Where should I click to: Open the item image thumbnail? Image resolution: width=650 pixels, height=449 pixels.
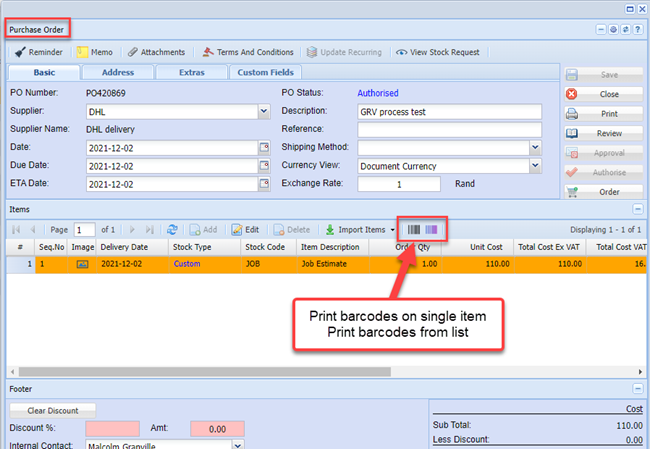point(82,263)
